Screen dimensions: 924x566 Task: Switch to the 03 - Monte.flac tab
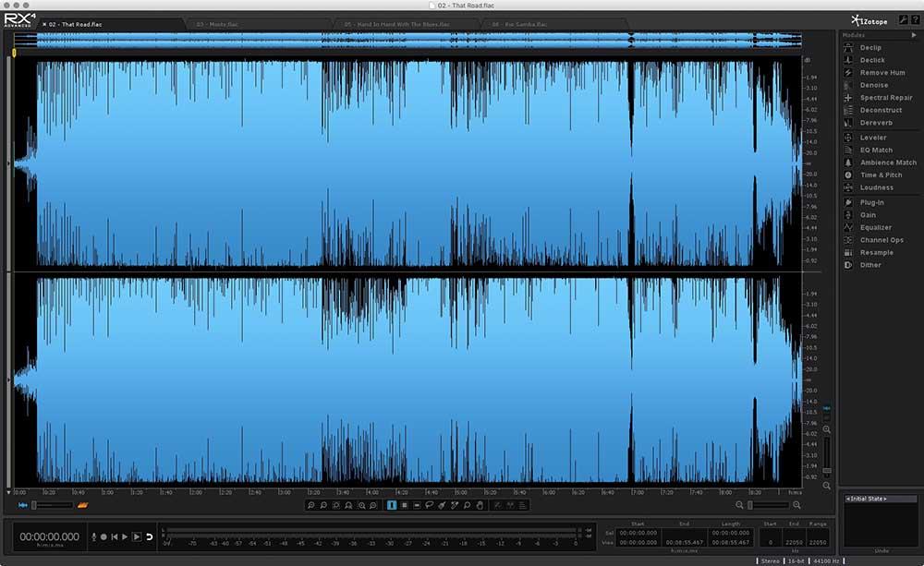click(217, 25)
